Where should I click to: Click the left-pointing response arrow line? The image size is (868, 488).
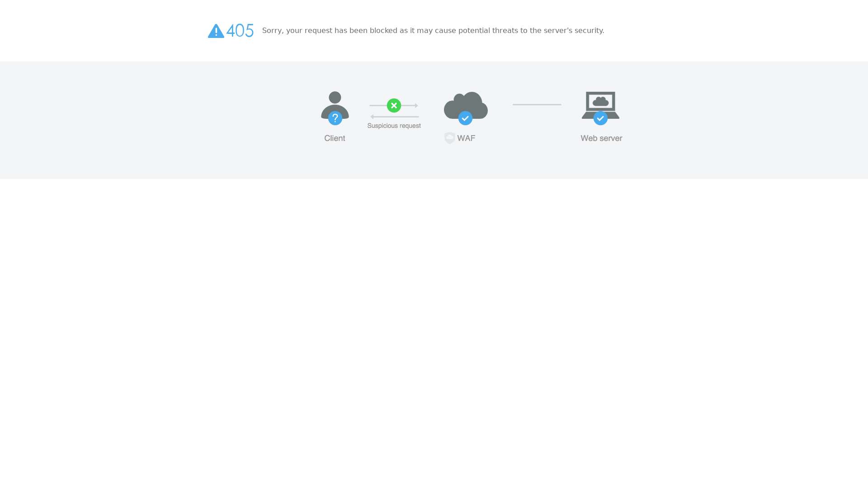395,117
